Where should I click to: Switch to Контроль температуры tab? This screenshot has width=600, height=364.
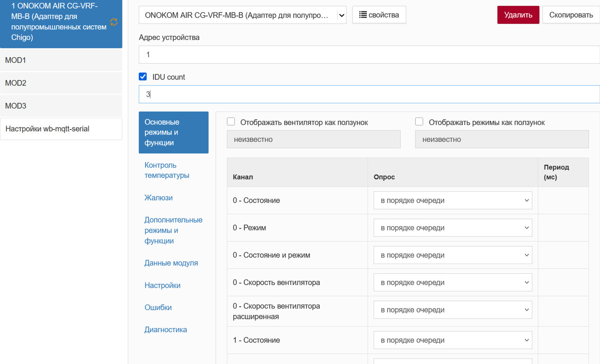pyautogui.click(x=167, y=170)
